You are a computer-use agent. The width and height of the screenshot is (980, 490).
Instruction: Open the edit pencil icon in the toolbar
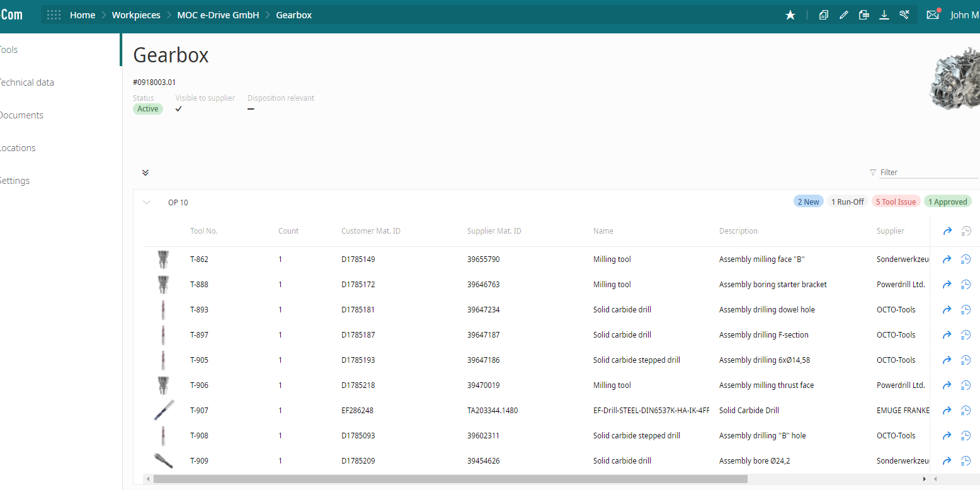pyautogui.click(x=844, y=14)
